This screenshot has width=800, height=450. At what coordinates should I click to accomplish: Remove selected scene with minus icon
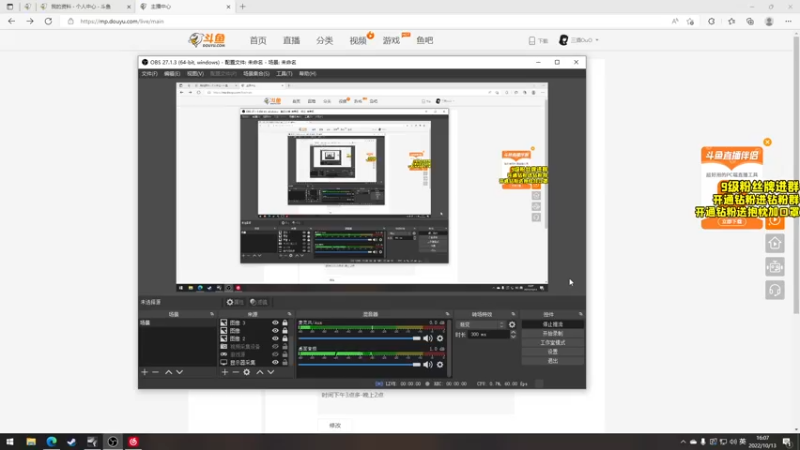point(156,372)
